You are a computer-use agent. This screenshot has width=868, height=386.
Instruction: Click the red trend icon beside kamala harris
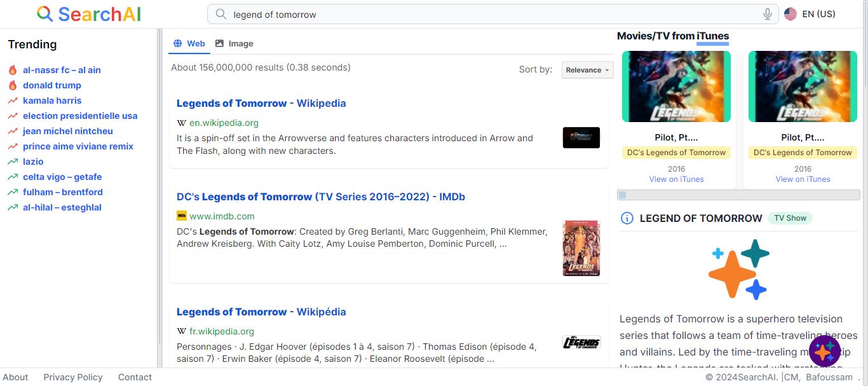[x=13, y=100]
